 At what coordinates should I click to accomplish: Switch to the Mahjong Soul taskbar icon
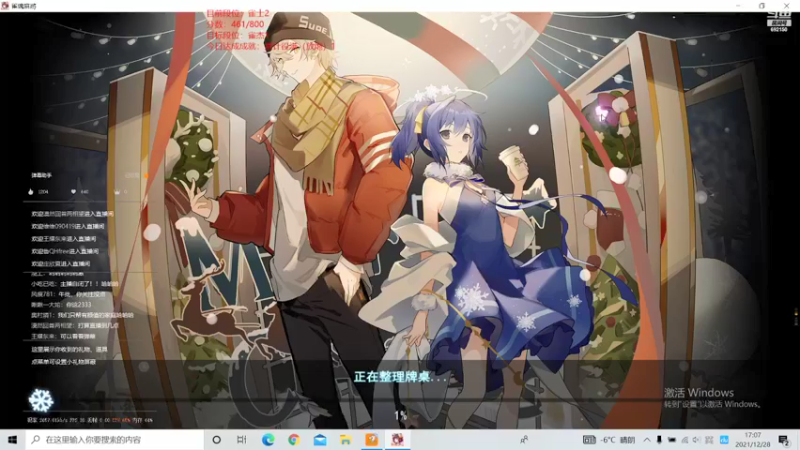(x=397, y=439)
